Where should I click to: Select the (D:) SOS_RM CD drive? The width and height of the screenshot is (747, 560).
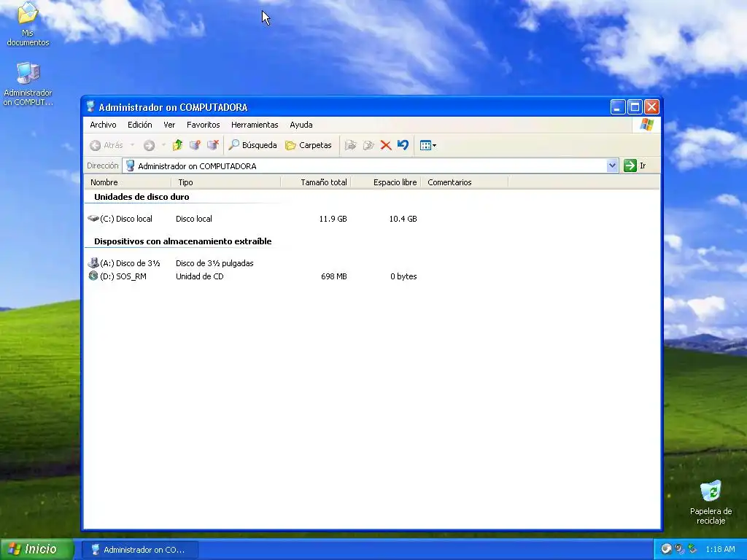[x=117, y=276]
